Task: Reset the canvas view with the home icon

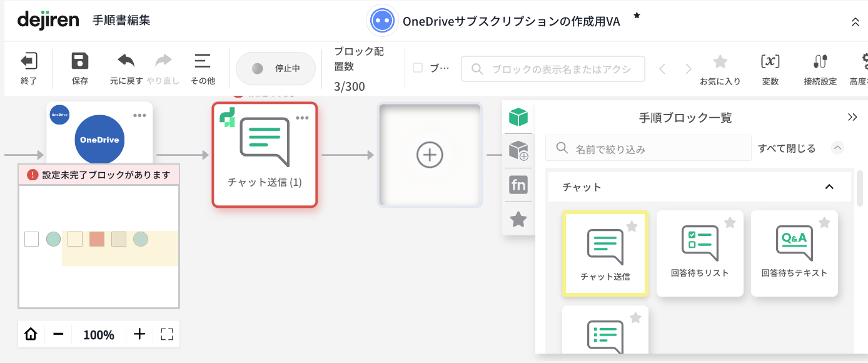Action: pos(31,334)
